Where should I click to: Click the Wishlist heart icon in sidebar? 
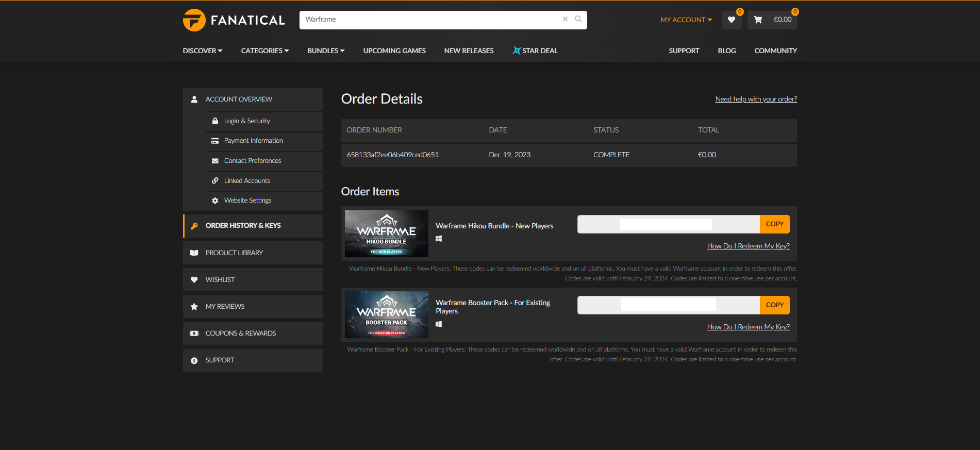point(194,279)
